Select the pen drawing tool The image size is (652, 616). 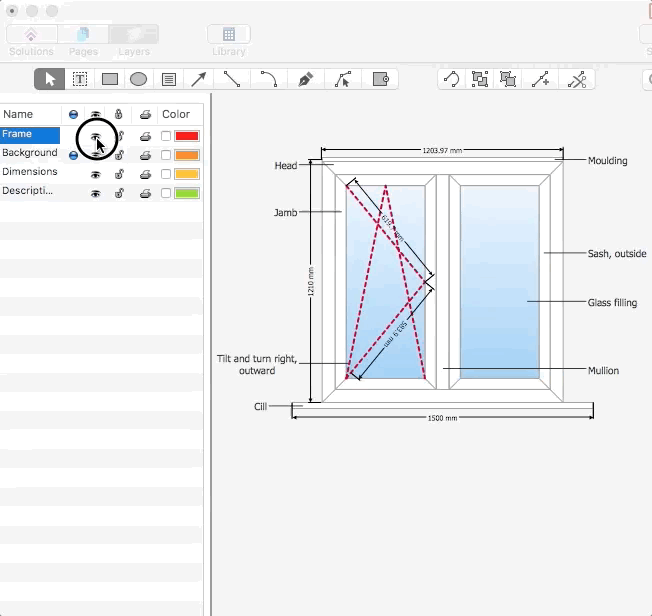(x=306, y=79)
